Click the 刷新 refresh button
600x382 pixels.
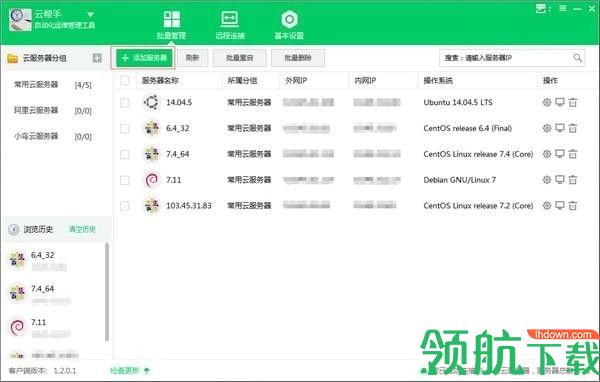tap(192, 58)
